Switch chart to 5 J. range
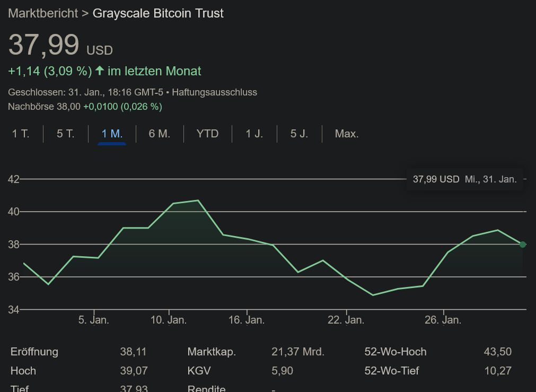The image size is (536, 392). pos(299,134)
